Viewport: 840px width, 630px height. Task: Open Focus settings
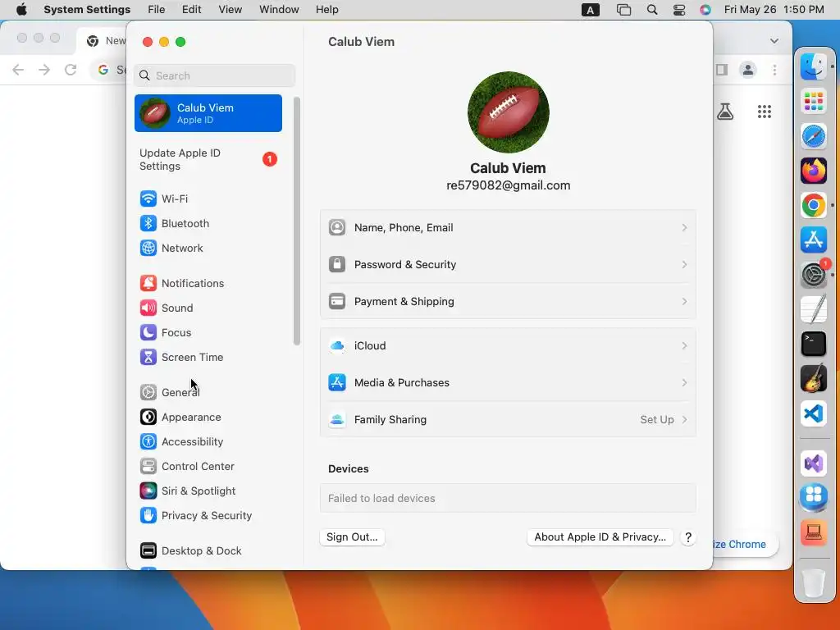[x=166, y=333]
